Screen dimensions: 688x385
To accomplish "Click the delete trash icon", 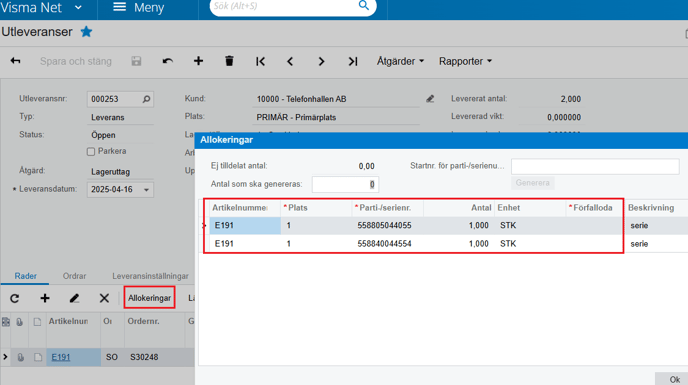I will coord(229,61).
